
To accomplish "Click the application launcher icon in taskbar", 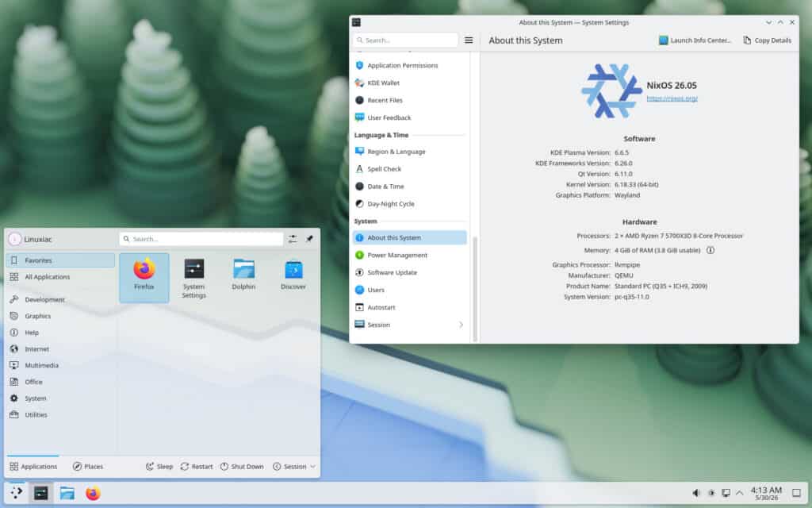I will [16, 493].
